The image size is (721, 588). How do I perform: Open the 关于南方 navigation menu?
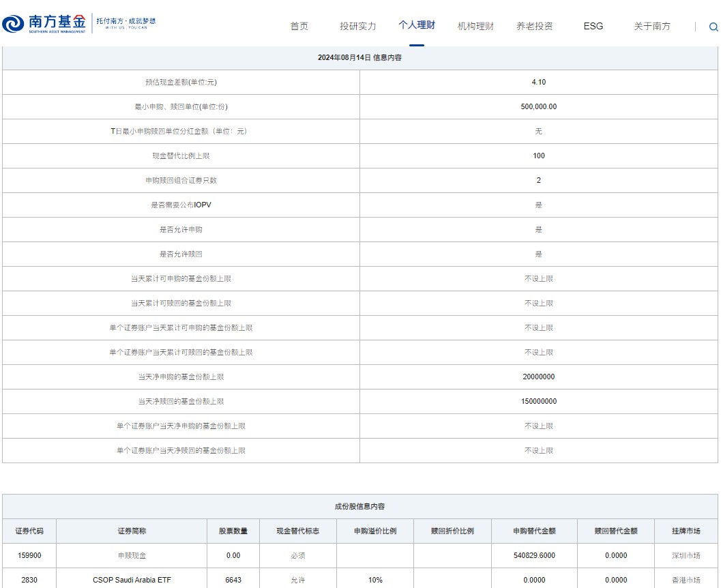651,26
